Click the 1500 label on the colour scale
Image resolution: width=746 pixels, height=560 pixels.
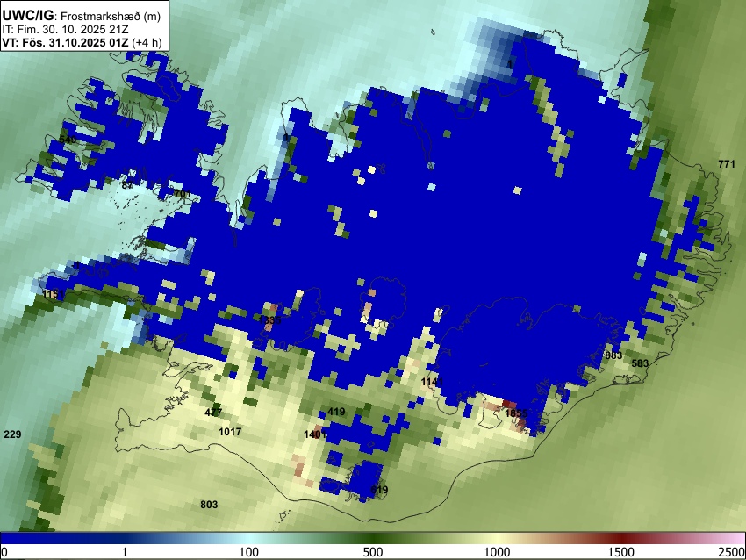pyautogui.click(x=621, y=552)
